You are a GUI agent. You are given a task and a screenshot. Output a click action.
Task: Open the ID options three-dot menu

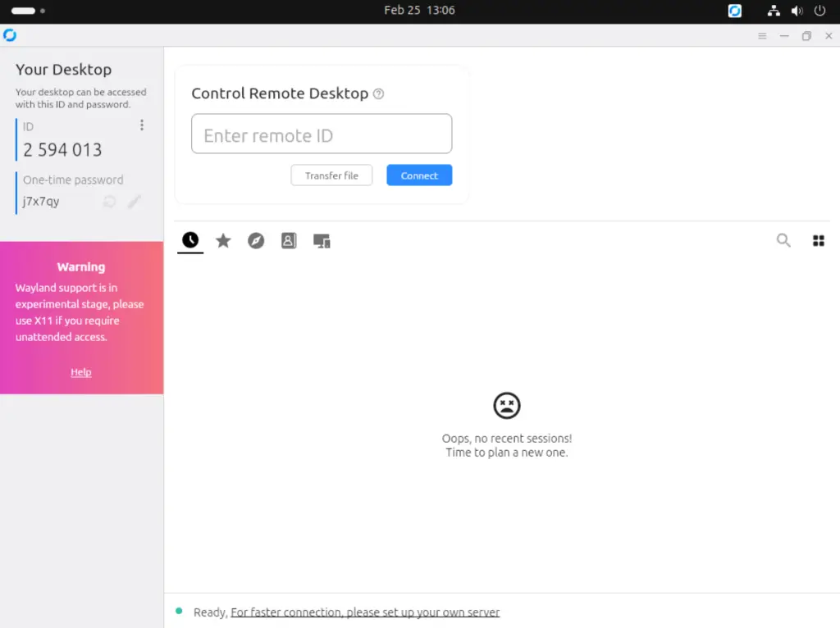[141, 125]
